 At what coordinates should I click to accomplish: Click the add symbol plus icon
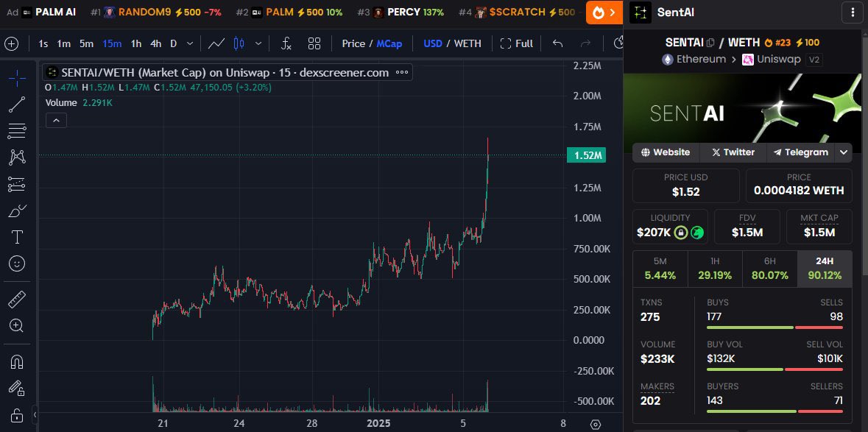pos(12,43)
